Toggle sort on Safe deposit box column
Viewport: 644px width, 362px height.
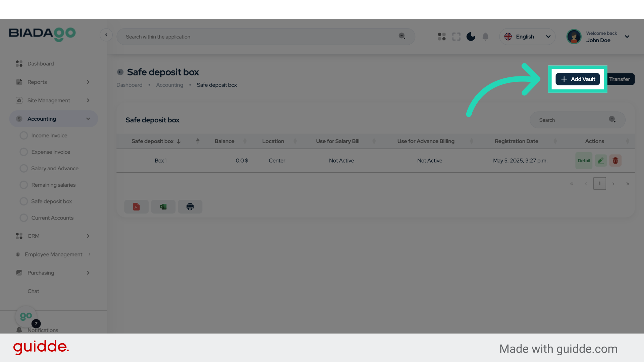[198, 141]
